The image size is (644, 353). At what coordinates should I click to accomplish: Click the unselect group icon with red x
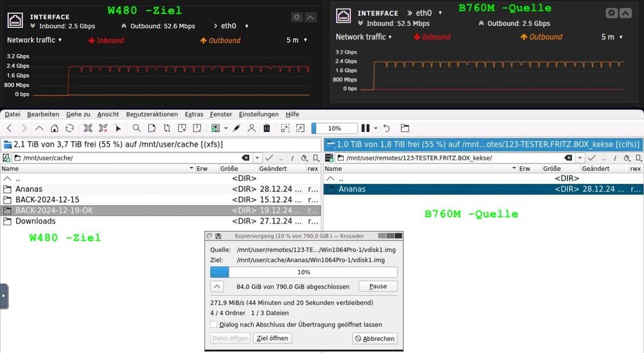click(x=103, y=128)
